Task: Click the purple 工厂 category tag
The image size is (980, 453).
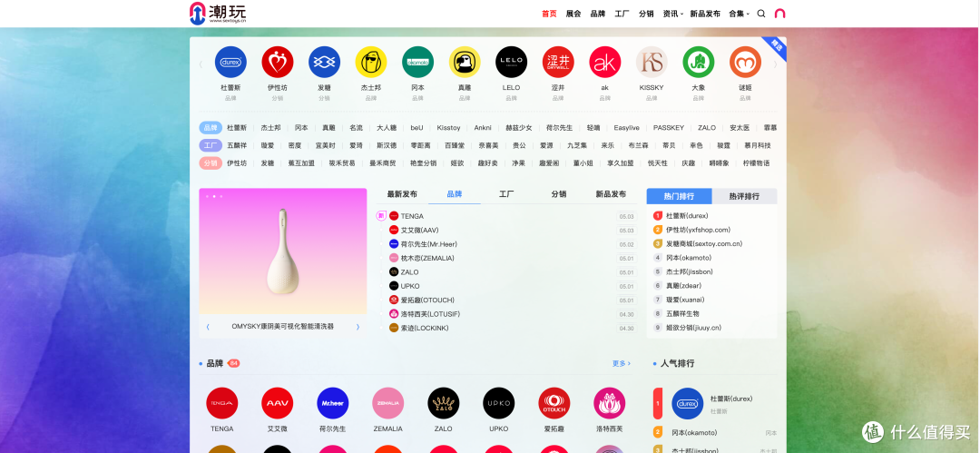Action: click(211, 145)
